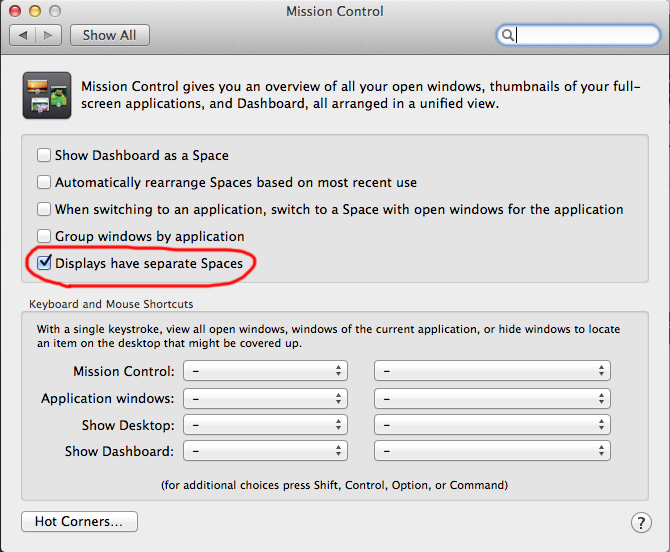
Task: Open Show Desktop mouse shortcut dropdown
Action: [x=492, y=425]
